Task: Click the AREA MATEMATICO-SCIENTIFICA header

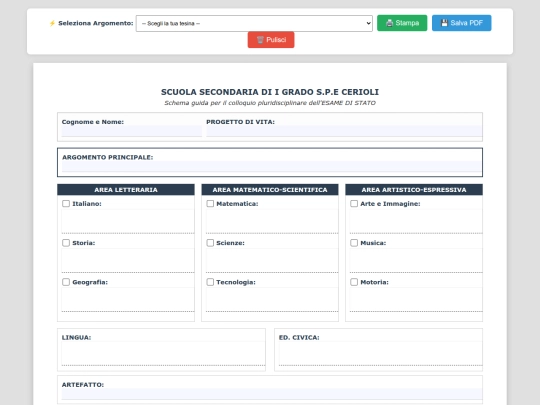Action: coord(270,190)
